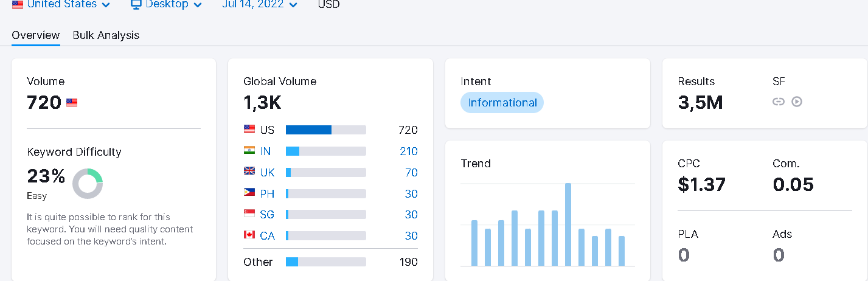Click the link SERP feature icon
Image resolution: width=868 pixels, height=281 pixels.
click(x=779, y=102)
